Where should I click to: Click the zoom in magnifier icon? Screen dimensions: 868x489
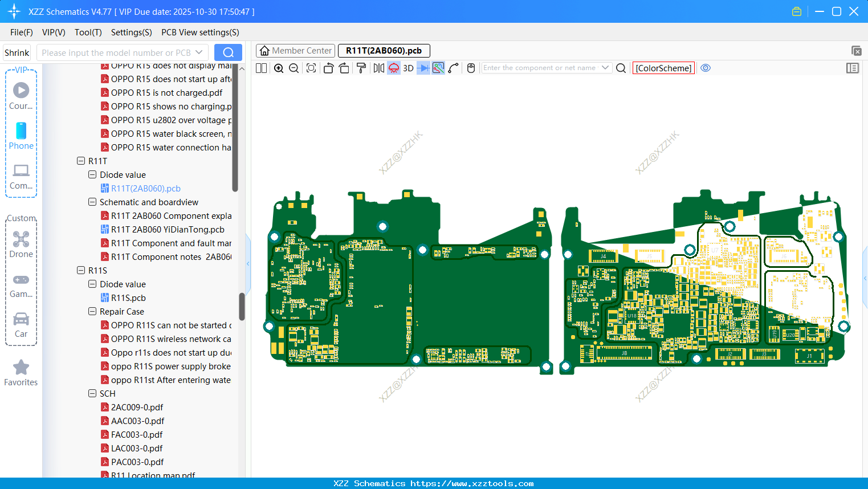[279, 68]
